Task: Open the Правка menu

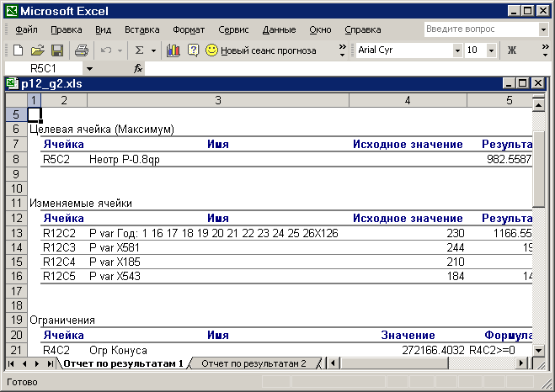Action: point(67,29)
